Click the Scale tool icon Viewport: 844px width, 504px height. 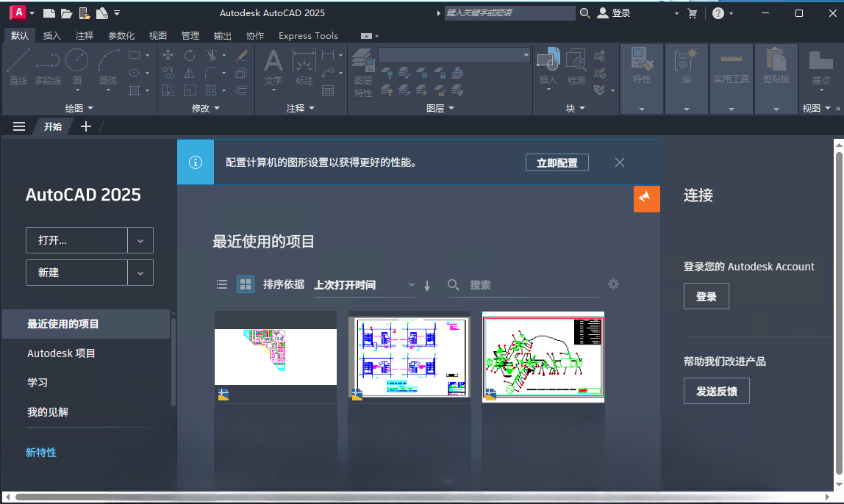pyautogui.click(x=190, y=90)
